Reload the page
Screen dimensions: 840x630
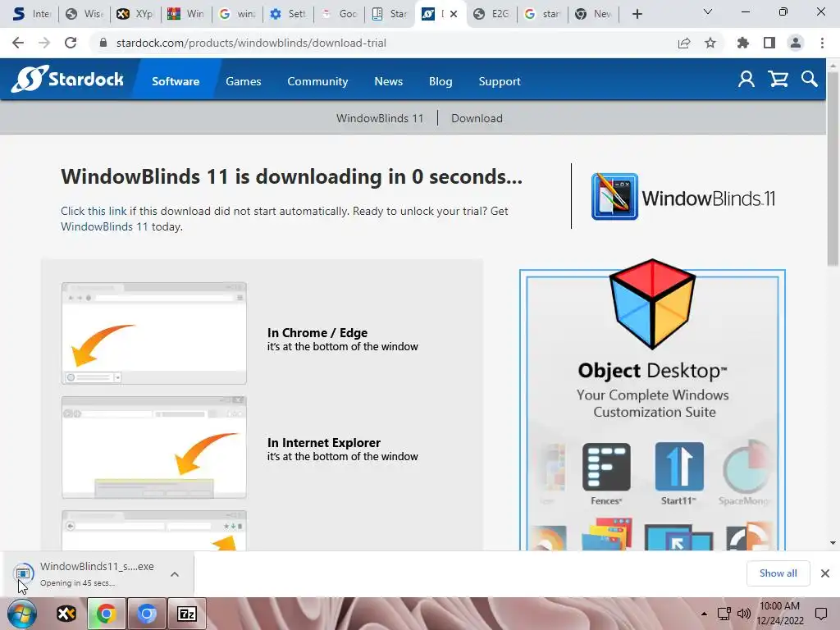pyautogui.click(x=71, y=43)
